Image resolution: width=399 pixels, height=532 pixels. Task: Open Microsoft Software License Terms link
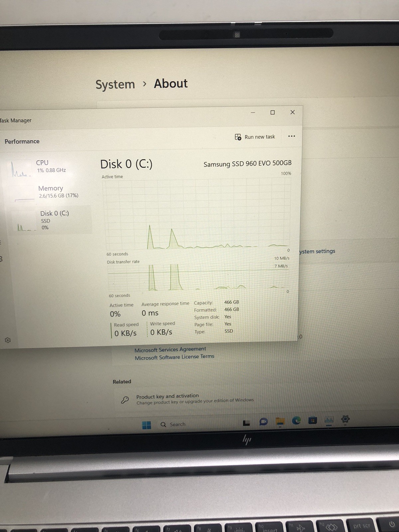[175, 357]
